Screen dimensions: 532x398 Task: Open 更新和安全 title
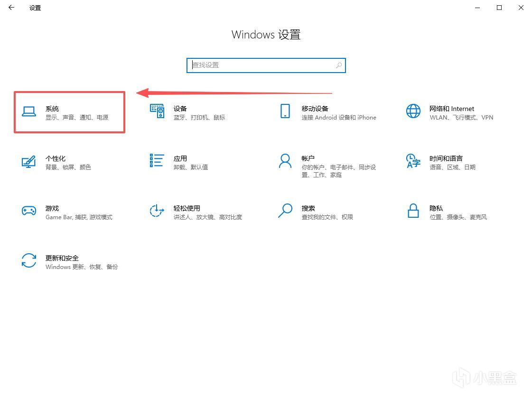(62, 258)
